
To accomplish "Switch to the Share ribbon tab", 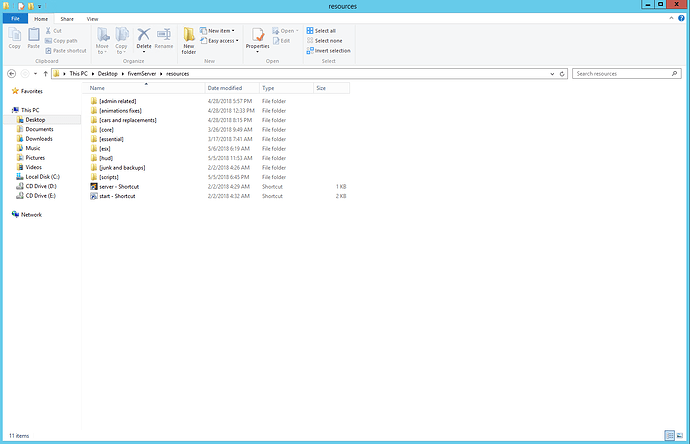I will pyautogui.click(x=67, y=19).
